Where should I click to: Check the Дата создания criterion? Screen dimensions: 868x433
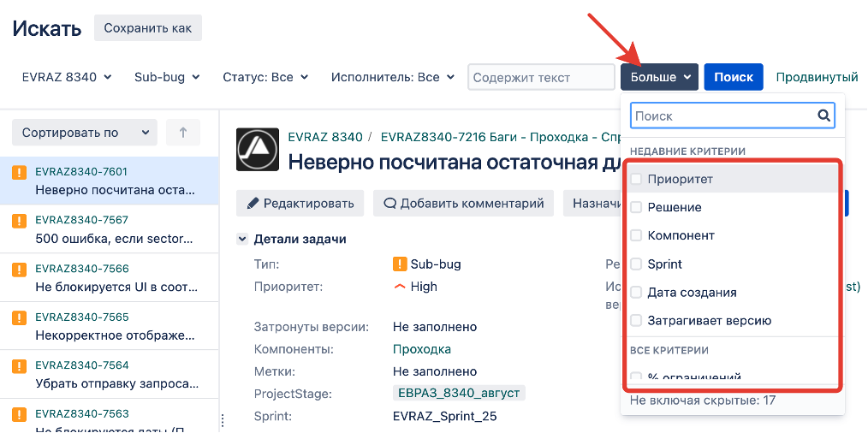coord(637,292)
